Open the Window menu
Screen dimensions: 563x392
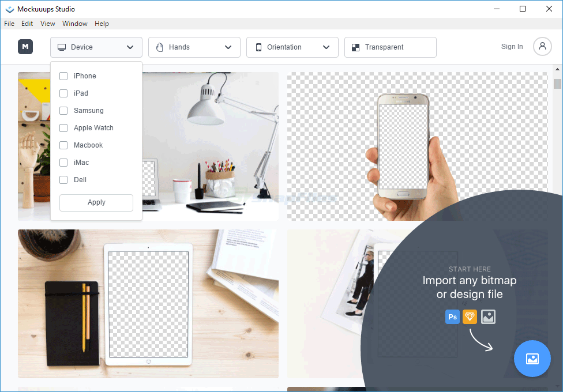(x=74, y=24)
